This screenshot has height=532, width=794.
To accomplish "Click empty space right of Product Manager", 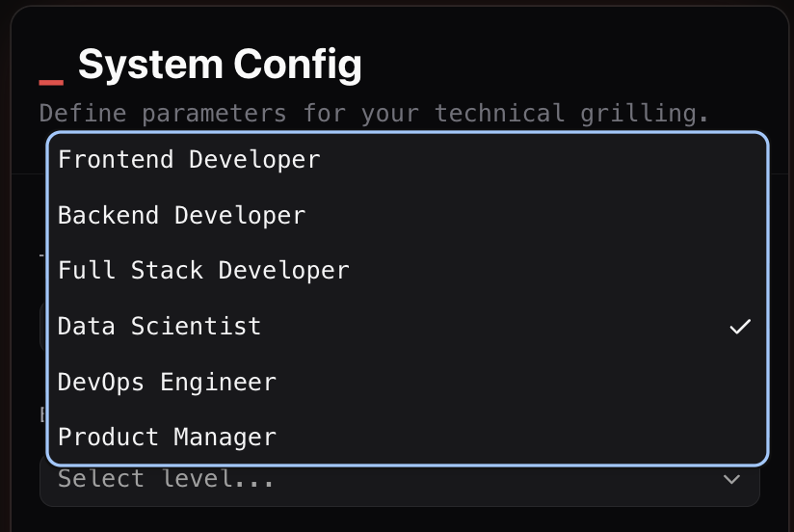I will (521, 438).
